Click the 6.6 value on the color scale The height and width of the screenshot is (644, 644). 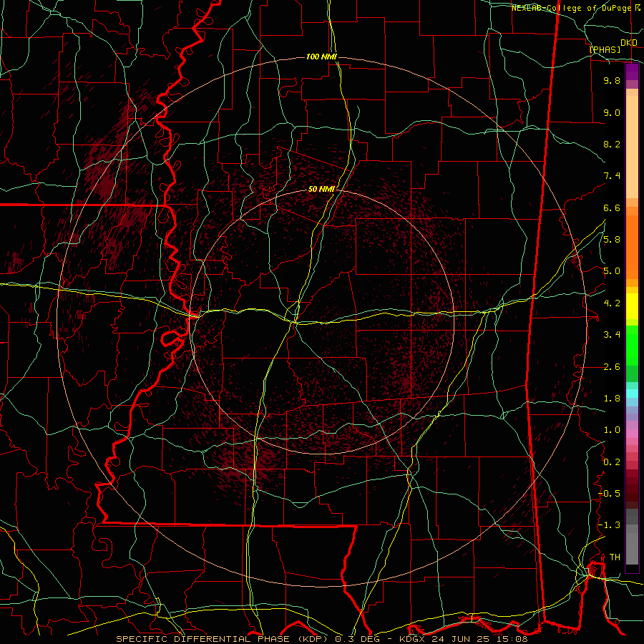(612, 208)
